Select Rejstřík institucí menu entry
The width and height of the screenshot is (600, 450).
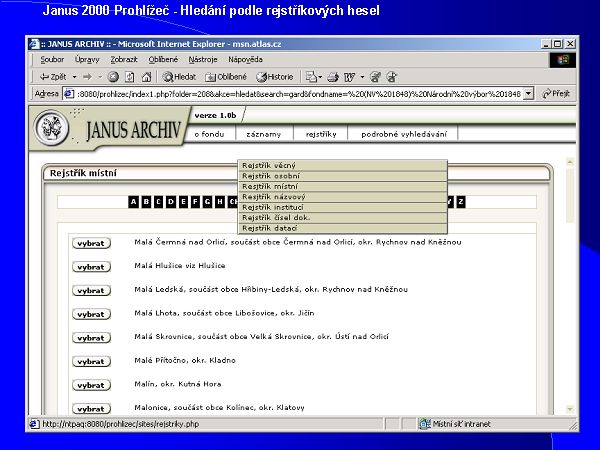tap(342, 207)
